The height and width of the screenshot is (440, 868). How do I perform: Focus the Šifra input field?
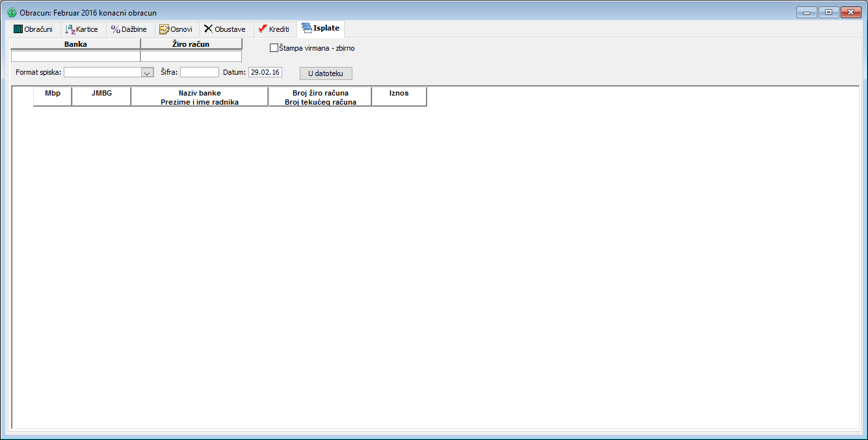[199, 72]
